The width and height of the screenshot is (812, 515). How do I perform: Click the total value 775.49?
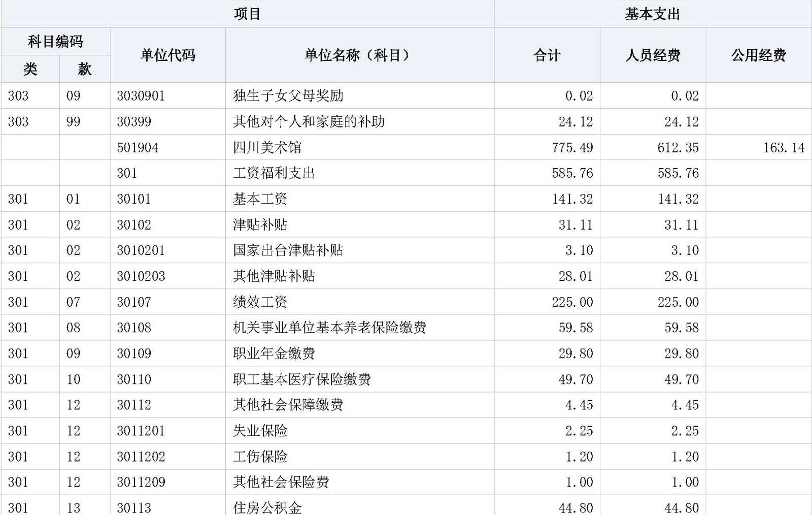click(572, 148)
